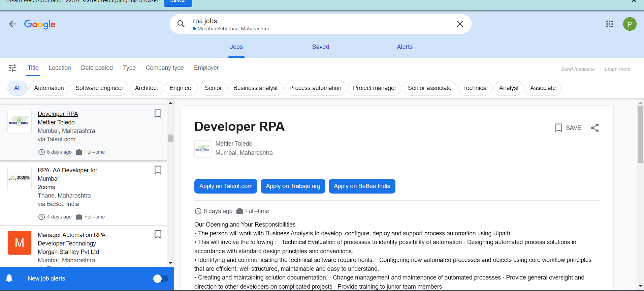
Task: Open the Location filter category
Action: click(60, 68)
